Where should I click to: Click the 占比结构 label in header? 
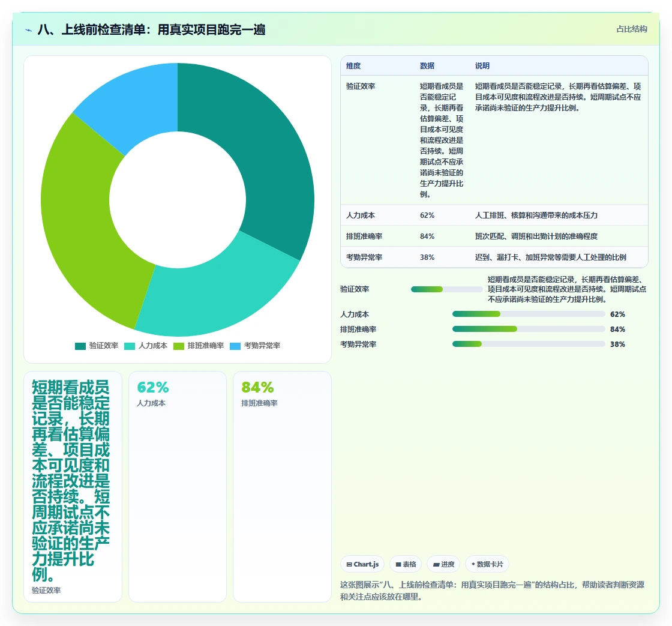(632, 29)
